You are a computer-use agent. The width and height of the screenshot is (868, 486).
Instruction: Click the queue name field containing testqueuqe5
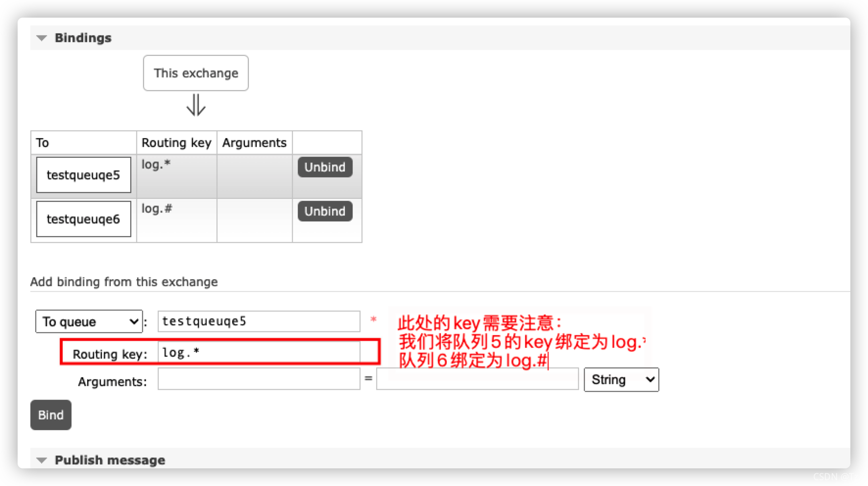coord(259,321)
